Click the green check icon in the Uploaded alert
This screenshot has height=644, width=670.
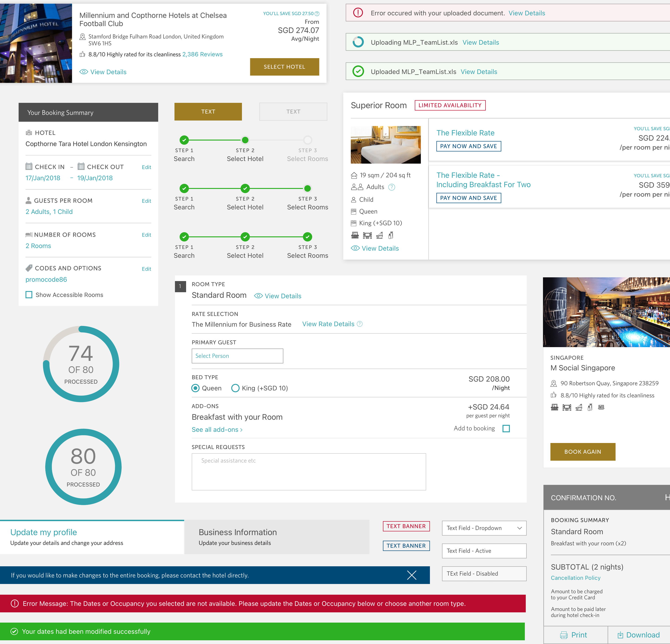358,71
